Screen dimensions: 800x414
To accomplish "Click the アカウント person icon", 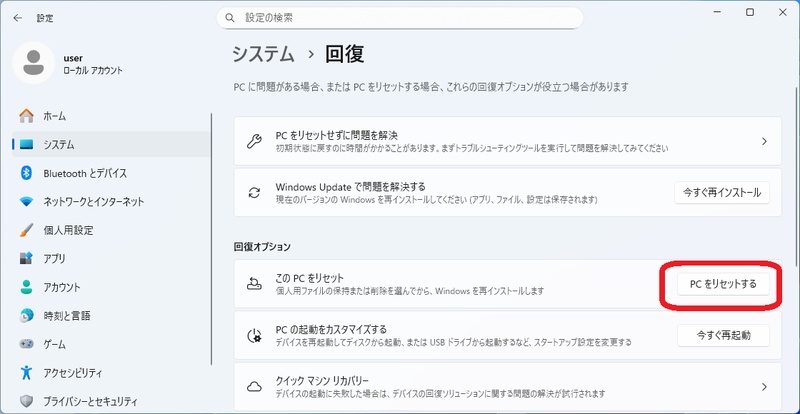I will tap(27, 287).
